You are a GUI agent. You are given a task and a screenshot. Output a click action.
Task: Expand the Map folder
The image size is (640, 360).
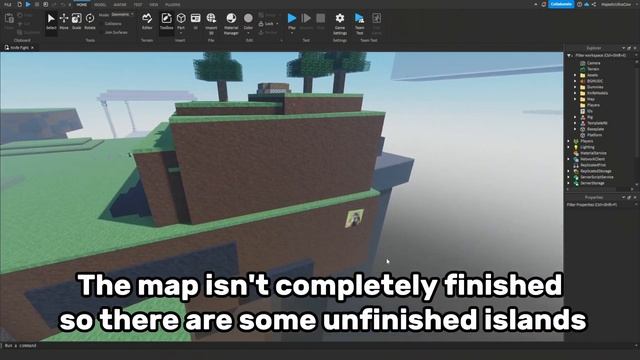575,99
